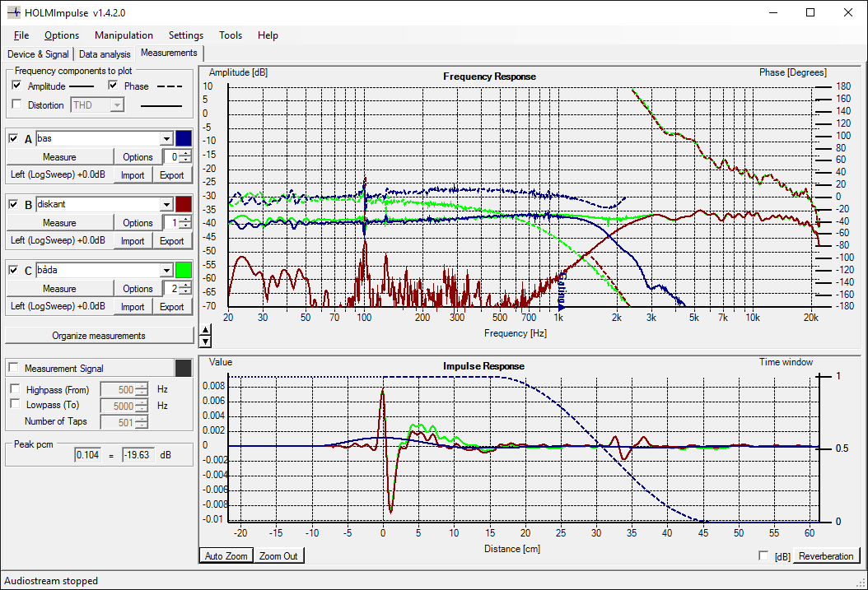868x590 pixels.
Task: Click the Zoom Out button
Action: [278, 555]
